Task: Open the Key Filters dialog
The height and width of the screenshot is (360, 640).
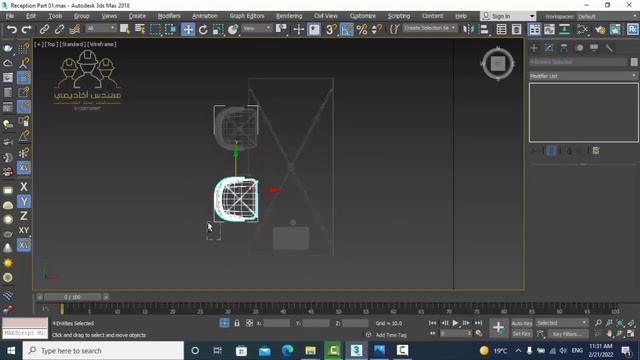Action: pos(567,334)
